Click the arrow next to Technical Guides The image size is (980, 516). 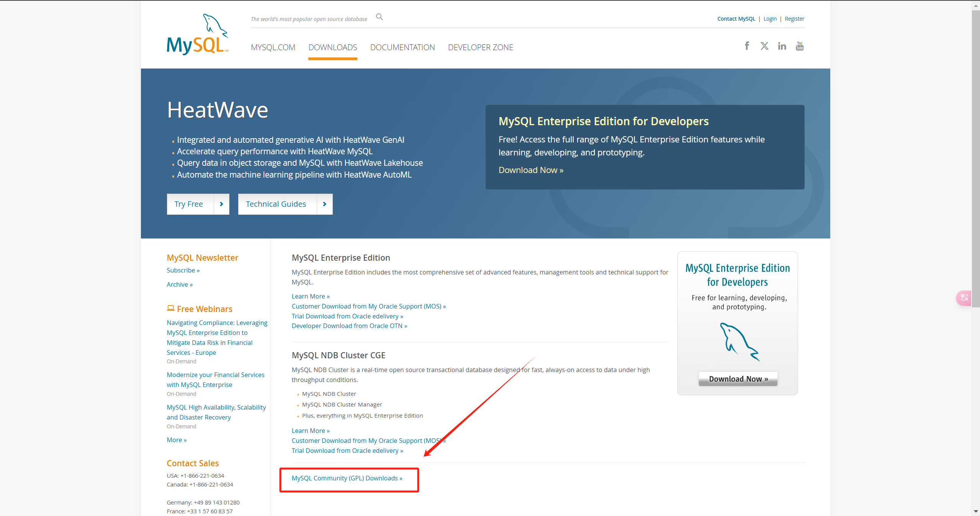pyautogui.click(x=325, y=204)
